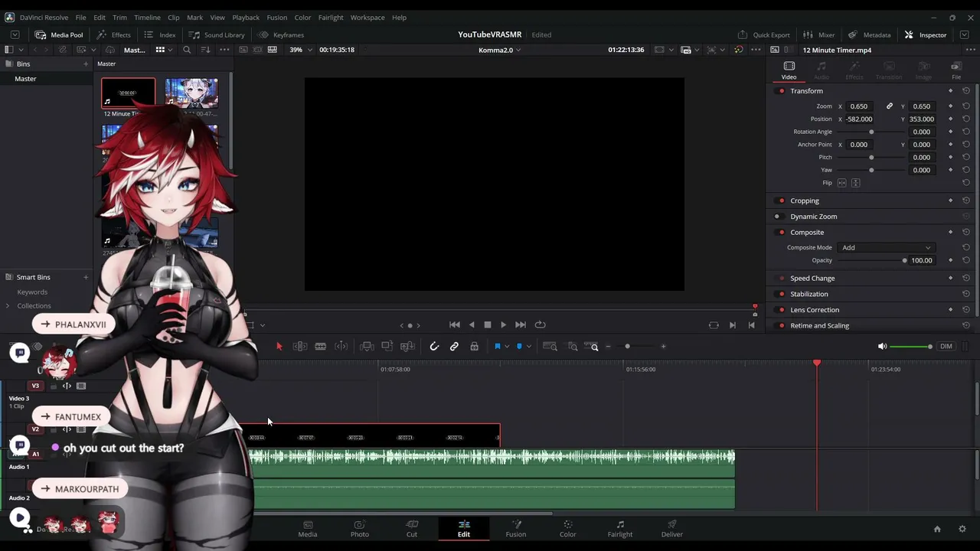Toggle timeline Snapping magnet
This screenshot has height=551, width=980.
tap(434, 347)
